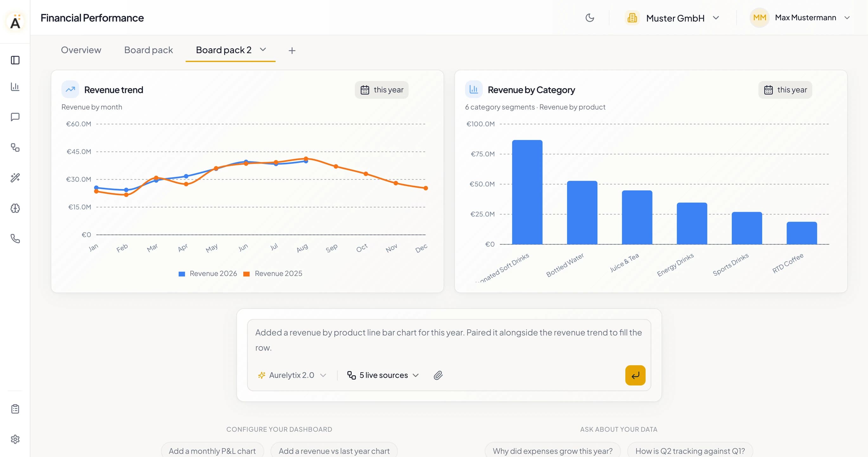Switch to the Overview tab
The width and height of the screenshot is (868, 457).
[81, 50]
